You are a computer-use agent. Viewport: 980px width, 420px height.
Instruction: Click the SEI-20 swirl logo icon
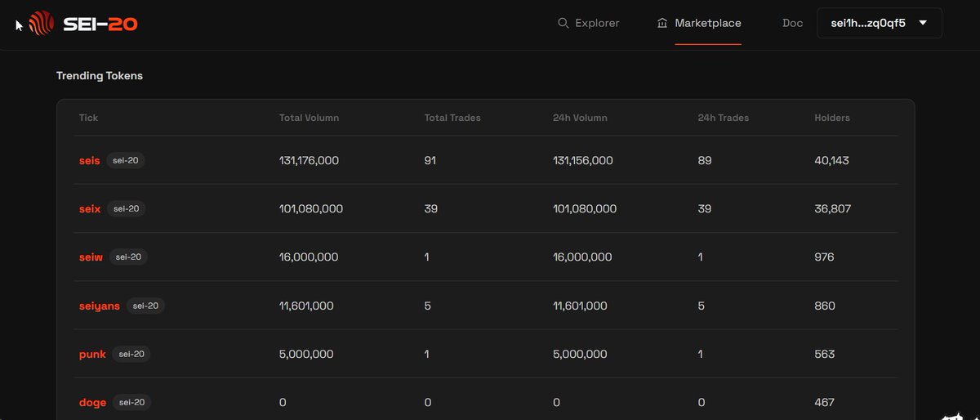tap(42, 24)
